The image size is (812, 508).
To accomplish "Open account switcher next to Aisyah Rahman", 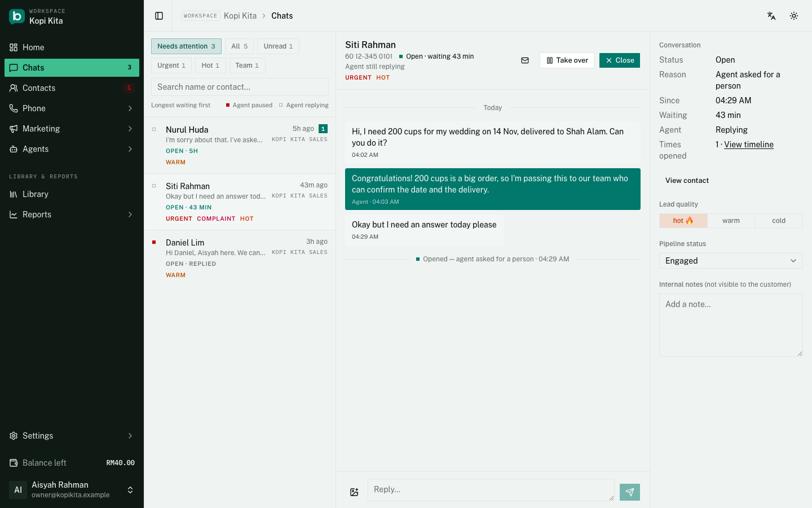I will coord(130,490).
